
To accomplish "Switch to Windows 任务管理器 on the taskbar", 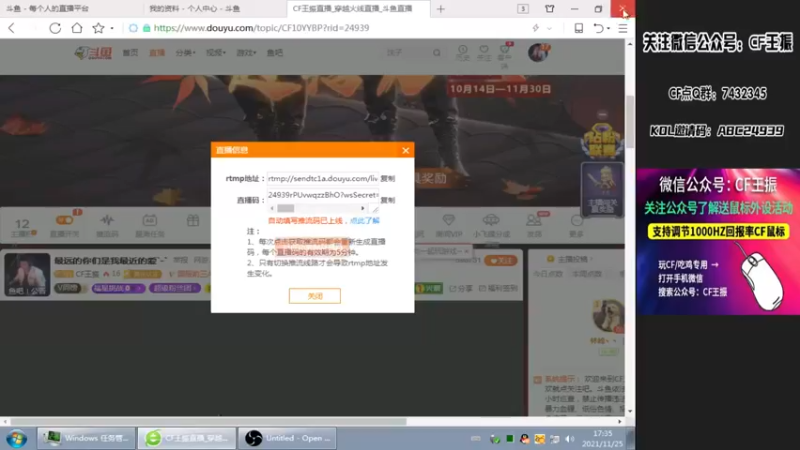I will [86, 438].
